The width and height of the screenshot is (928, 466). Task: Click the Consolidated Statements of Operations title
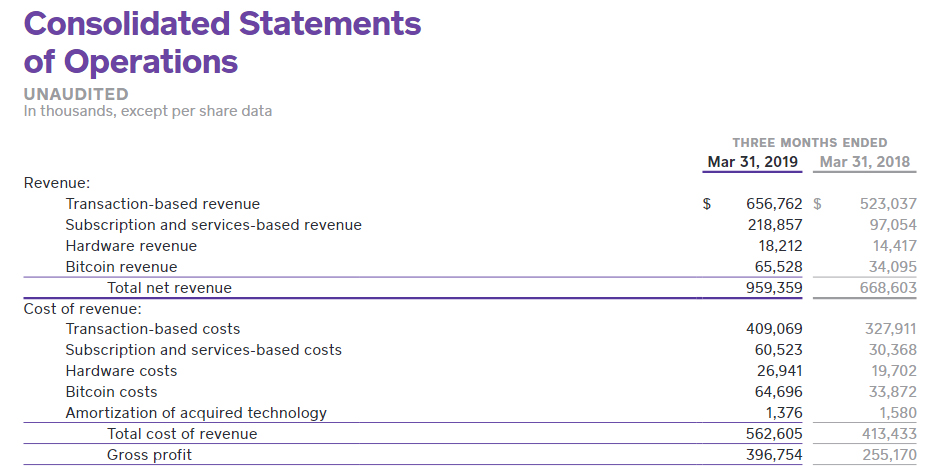coord(222,42)
